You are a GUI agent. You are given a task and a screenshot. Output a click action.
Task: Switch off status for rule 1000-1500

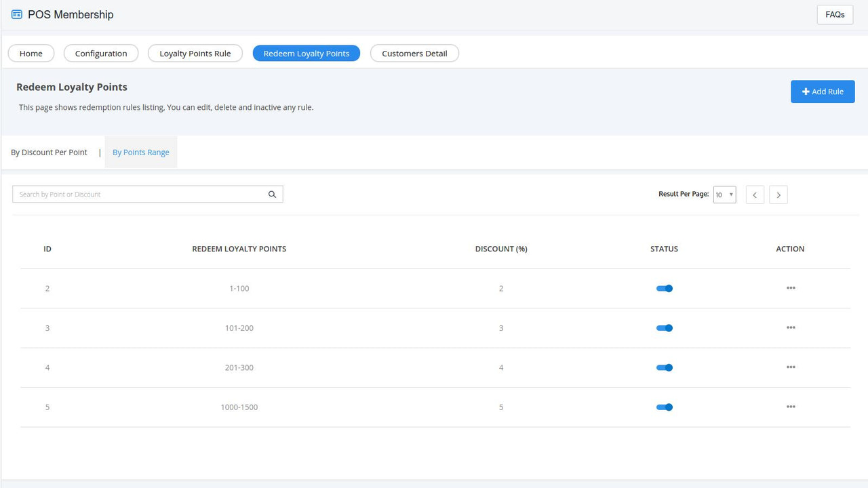(665, 407)
